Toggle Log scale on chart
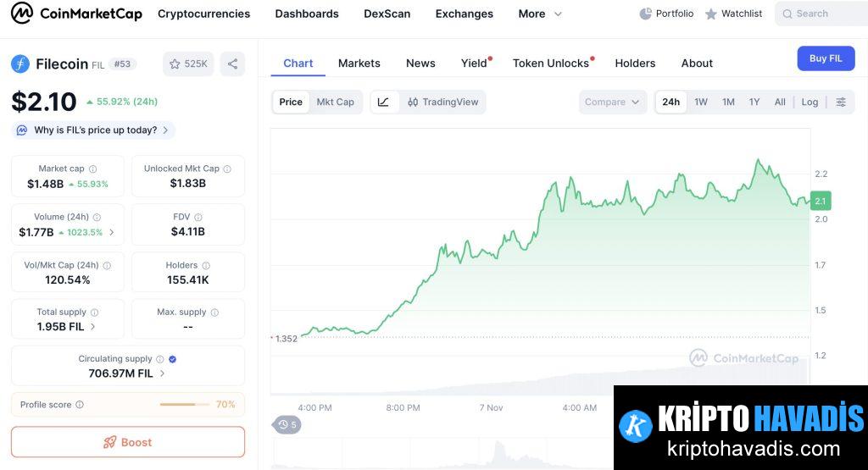868x470 pixels. point(810,102)
